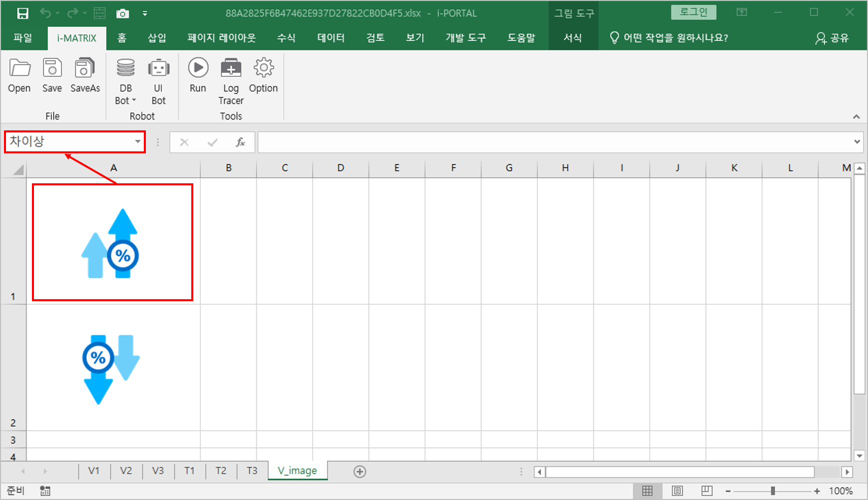Viewport: 868px width, 500px height.
Task: Open the 삽입 ribbon tab
Action: (x=157, y=38)
